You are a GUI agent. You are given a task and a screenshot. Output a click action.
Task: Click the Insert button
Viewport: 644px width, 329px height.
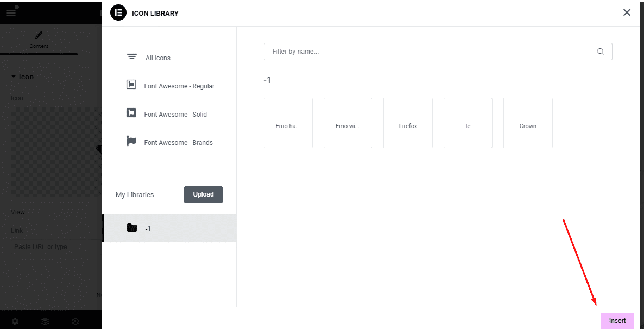(x=617, y=321)
